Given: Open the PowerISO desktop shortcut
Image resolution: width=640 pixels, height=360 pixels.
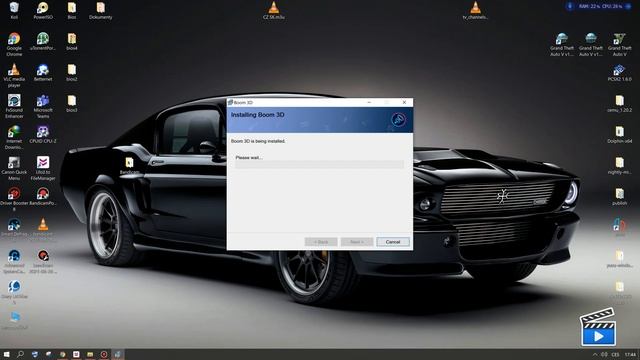Looking at the screenshot, I should (43, 11).
